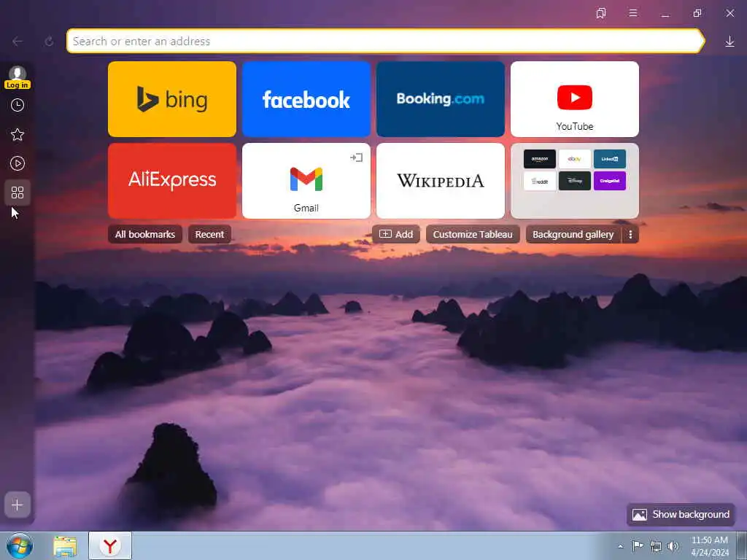Viewport: 747px width, 560px height.
Task: Open the sidebar services grid icon
Action: [x=18, y=192]
